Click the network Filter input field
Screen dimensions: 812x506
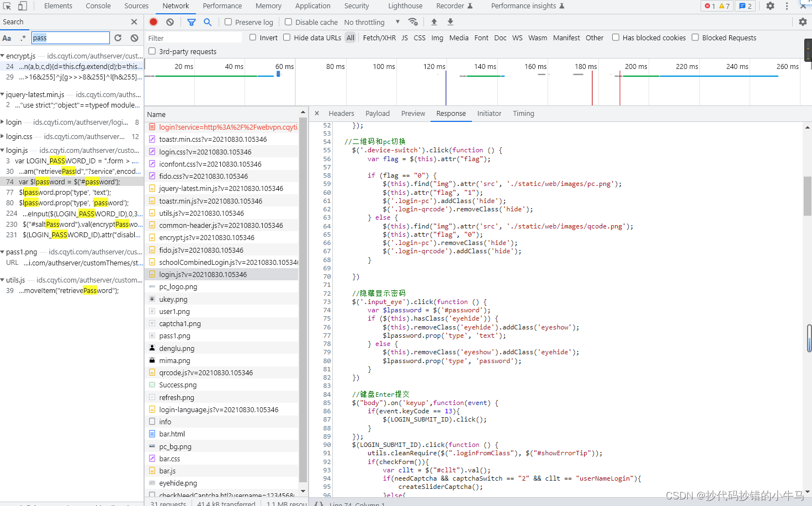[194, 38]
